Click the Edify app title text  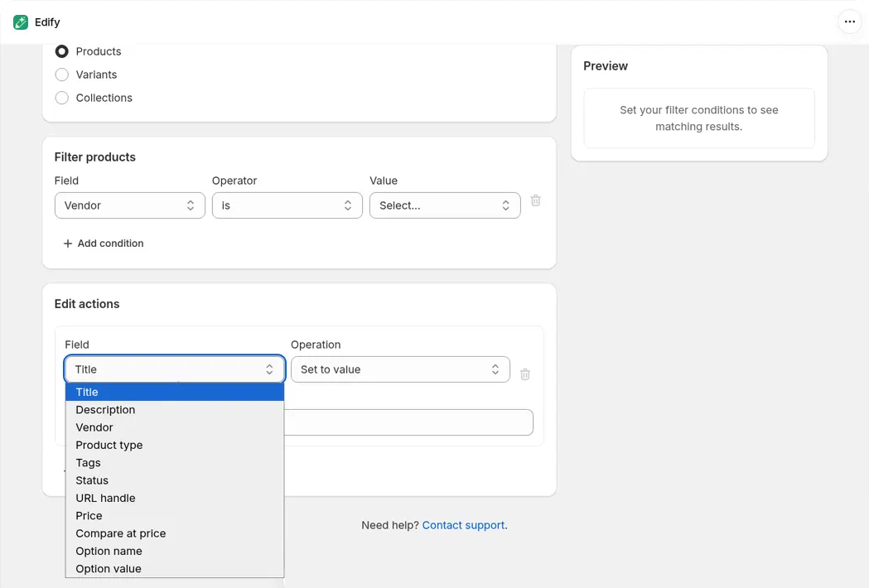coord(47,22)
